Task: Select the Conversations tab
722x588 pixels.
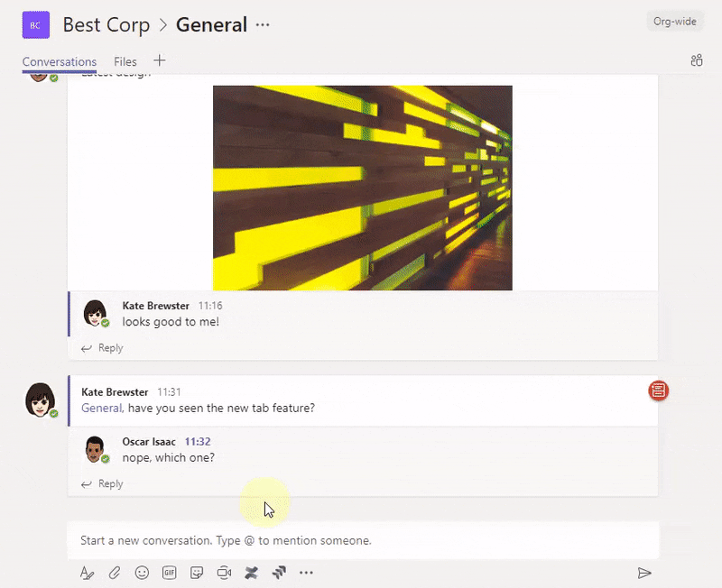Action: tap(60, 61)
